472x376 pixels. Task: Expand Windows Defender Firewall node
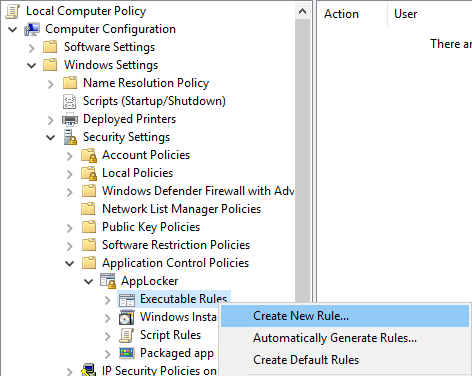click(x=70, y=192)
